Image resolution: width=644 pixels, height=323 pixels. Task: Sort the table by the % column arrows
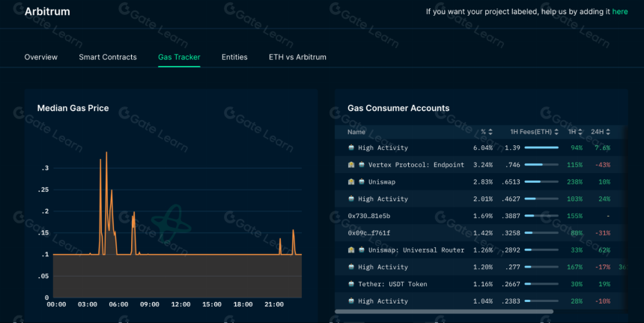490,132
